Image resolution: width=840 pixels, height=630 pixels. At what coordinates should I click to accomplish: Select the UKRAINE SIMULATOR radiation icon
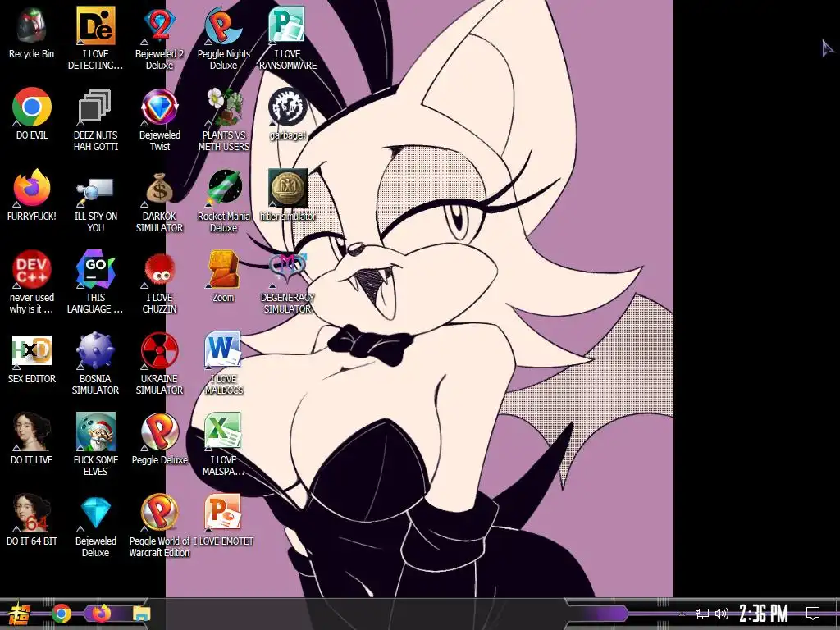coord(159,350)
